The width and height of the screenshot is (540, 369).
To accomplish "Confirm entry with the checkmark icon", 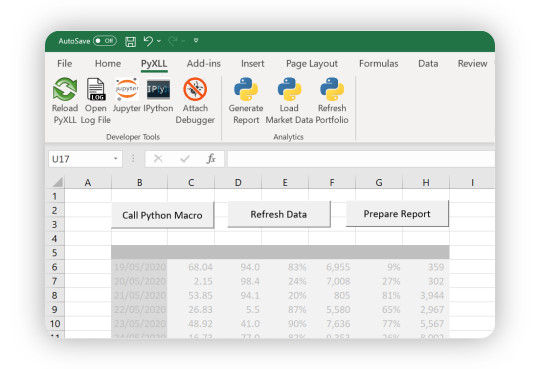I will (185, 158).
